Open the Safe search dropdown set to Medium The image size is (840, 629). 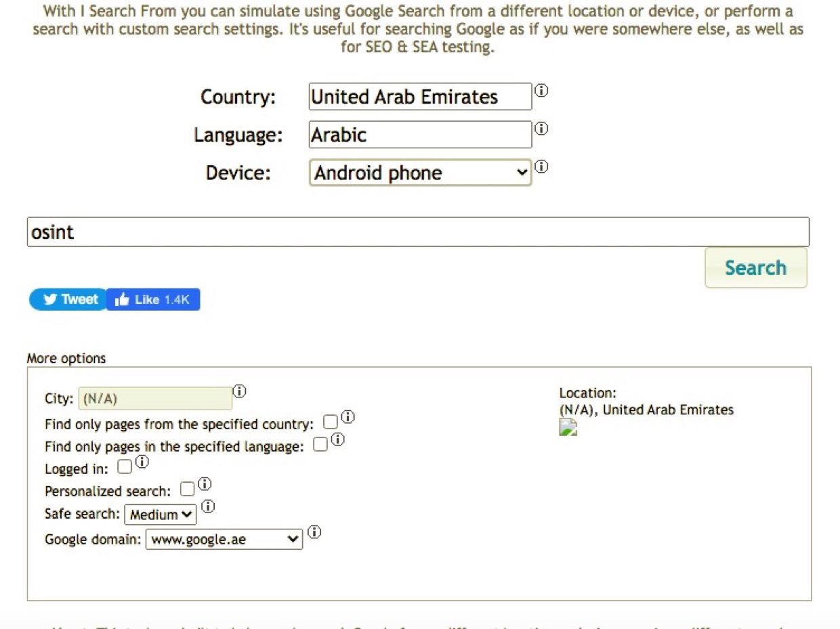161,515
